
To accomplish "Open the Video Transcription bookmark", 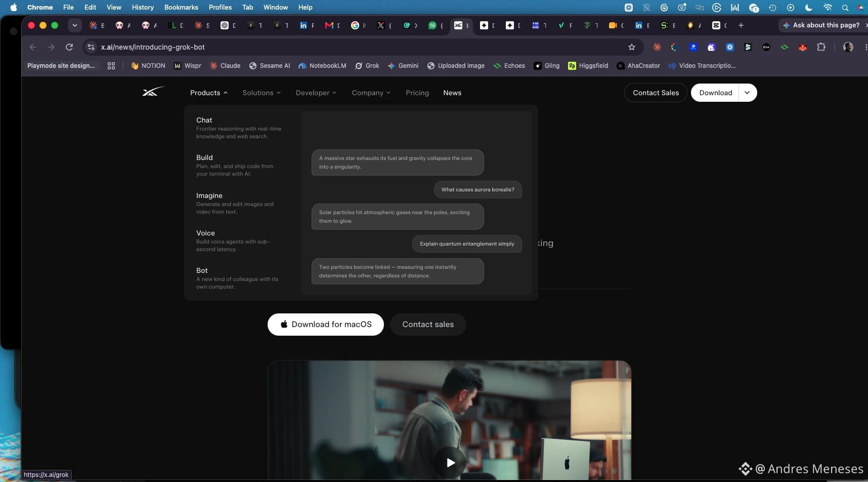I will tap(702, 66).
